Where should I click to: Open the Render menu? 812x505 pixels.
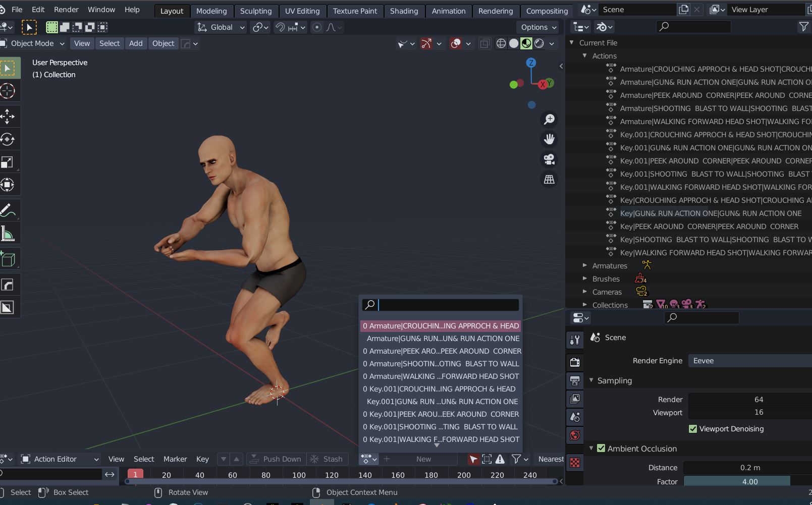click(66, 10)
